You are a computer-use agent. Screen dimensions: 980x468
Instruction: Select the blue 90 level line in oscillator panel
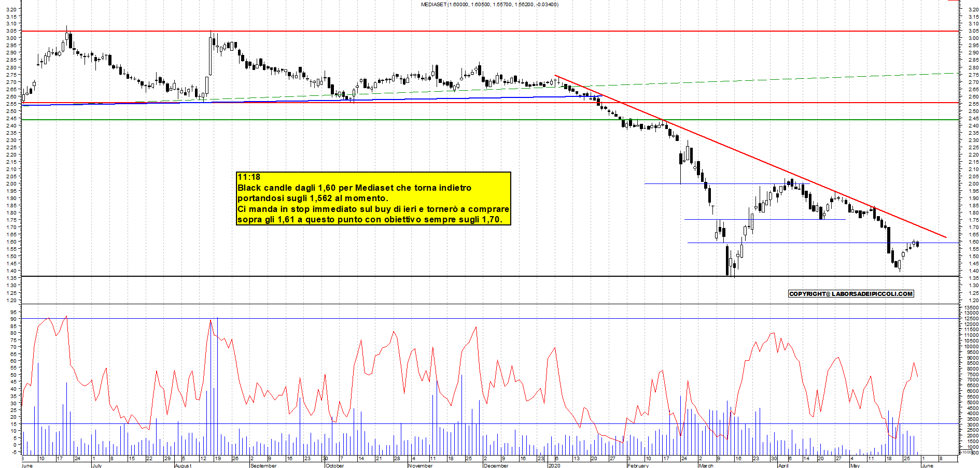(490, 318)
